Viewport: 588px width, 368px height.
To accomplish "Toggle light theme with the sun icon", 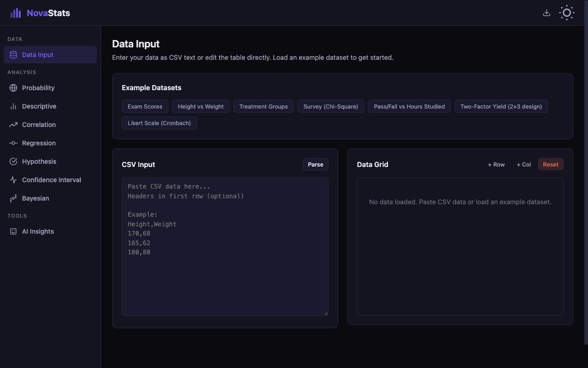I will (x=567, y=13).
